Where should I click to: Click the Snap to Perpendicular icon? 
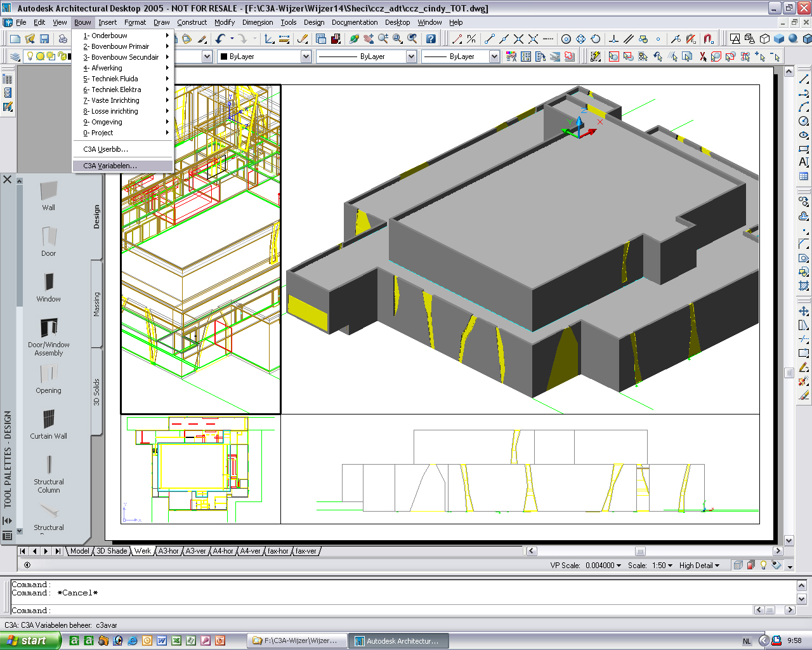click(x=614, y=39)
